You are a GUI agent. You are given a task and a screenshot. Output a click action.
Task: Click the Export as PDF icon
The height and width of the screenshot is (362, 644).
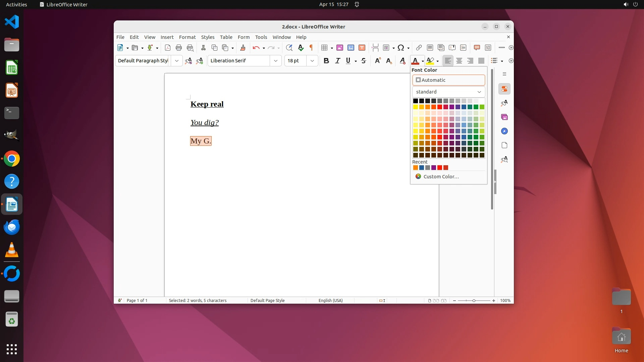[x=168, y=48]
